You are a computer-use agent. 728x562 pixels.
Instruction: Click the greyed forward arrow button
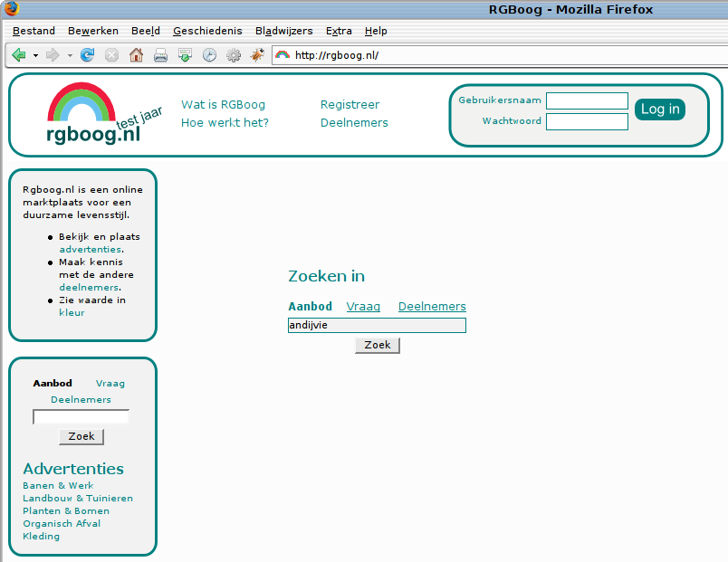click(53, 55)
